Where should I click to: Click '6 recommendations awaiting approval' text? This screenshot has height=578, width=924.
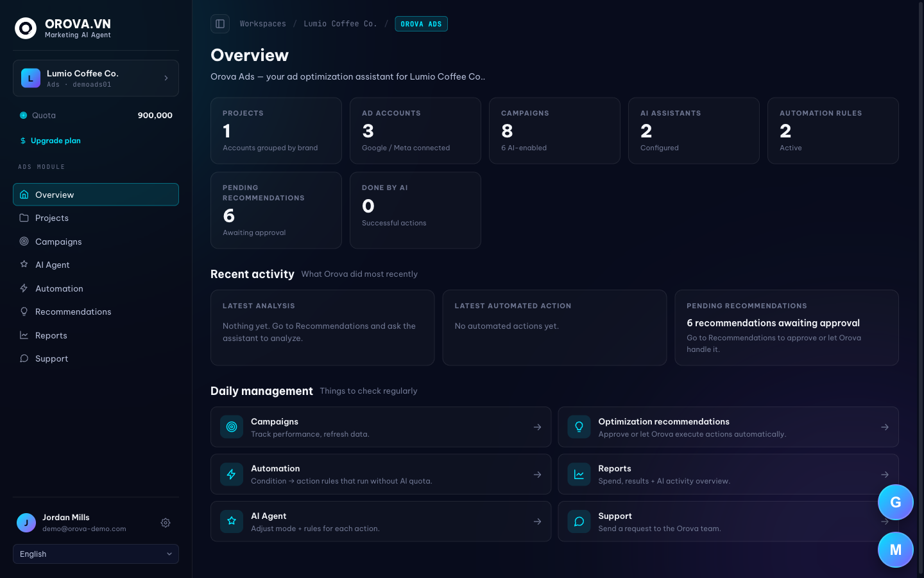tap(773, 323)
